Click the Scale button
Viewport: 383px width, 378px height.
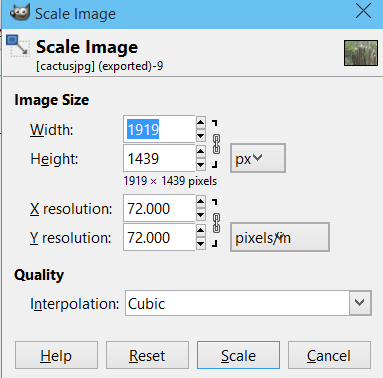(x=238, y=355)
